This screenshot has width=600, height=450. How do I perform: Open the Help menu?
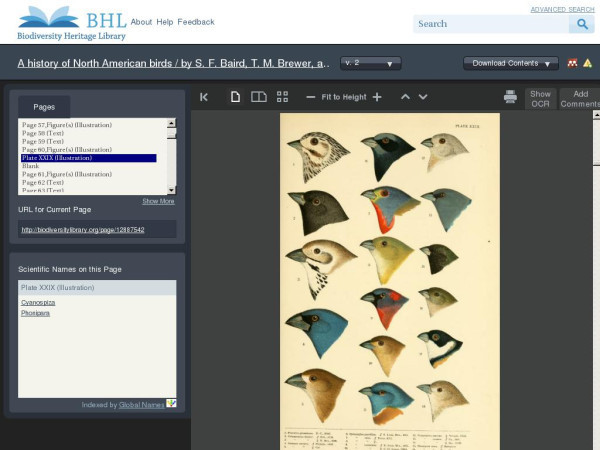[x=165, y=22]
